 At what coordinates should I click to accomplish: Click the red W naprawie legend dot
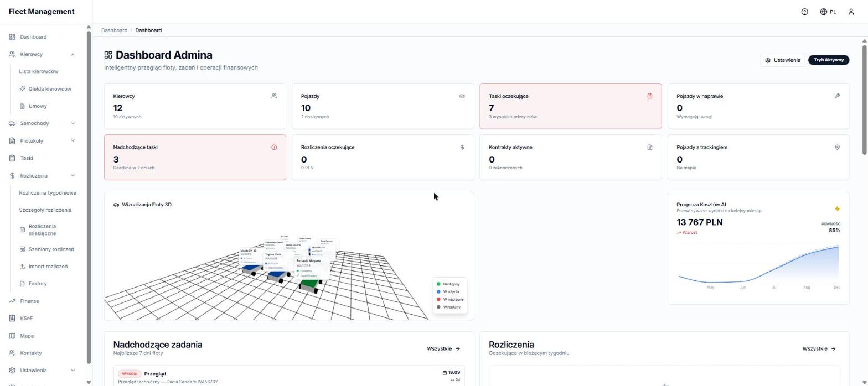[438, 299]
